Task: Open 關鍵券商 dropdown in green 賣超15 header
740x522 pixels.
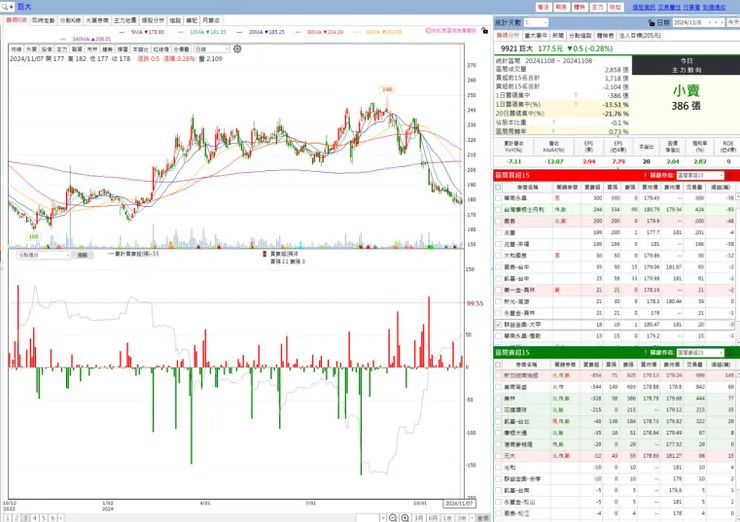Action: pos(700,353)
